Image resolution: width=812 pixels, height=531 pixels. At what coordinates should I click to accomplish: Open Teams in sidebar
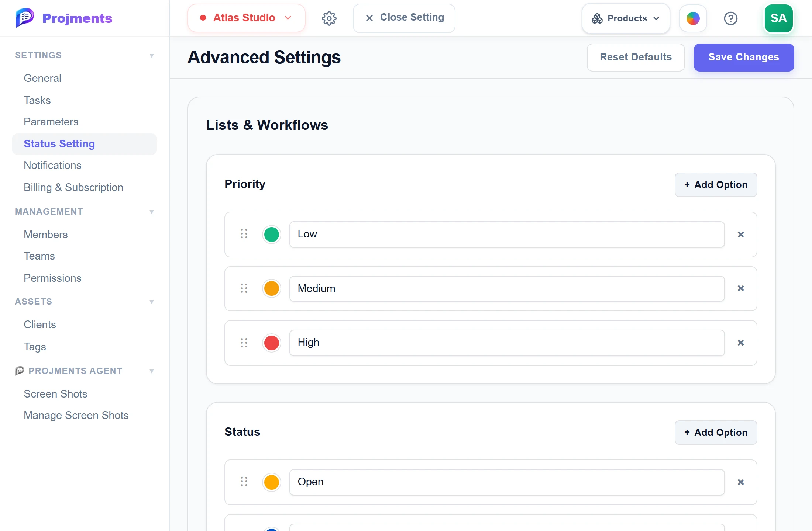coord(85,256)
